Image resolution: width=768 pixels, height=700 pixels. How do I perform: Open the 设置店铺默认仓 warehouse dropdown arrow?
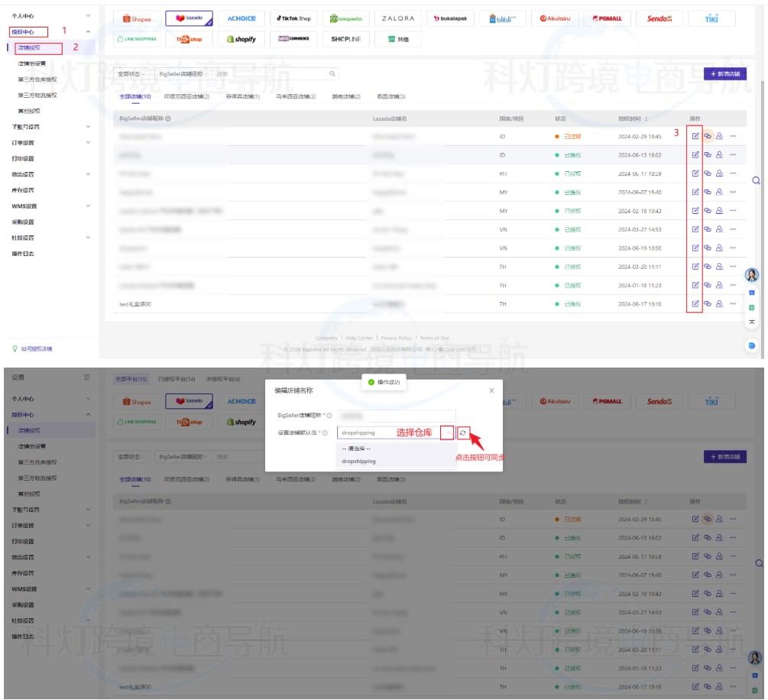click(x=447, y=433)
